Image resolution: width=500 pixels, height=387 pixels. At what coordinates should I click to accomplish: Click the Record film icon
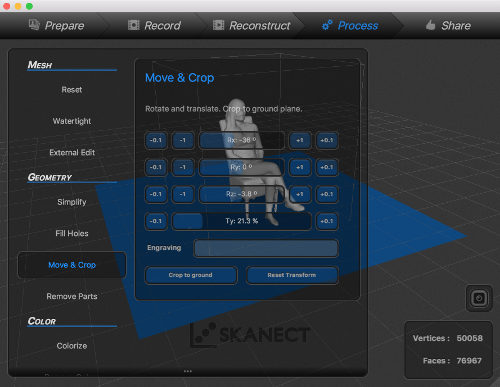click(x=133, y=25)
